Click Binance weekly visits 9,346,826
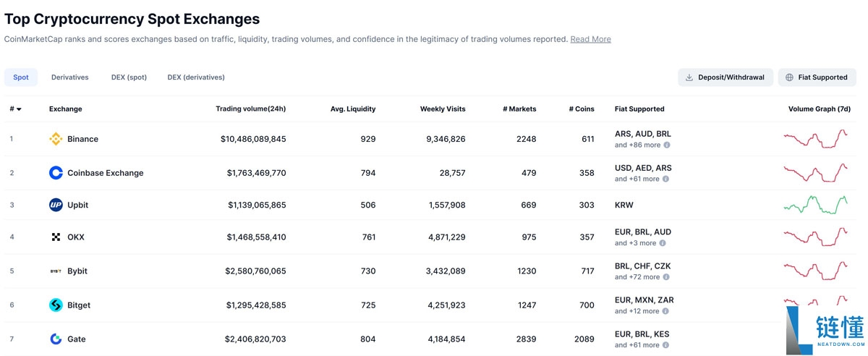The height and width of the screenshot is (356, 868). coord(446,139)
